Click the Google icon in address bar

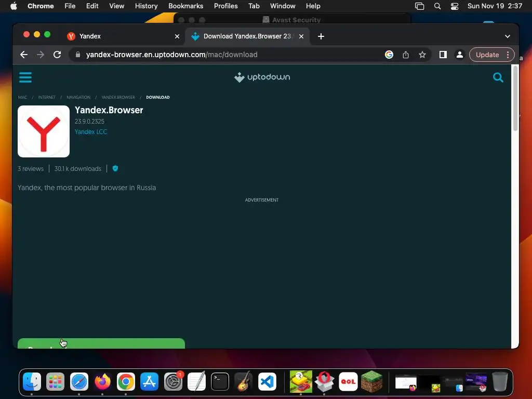pyautogui.click(x=389, y=55)
